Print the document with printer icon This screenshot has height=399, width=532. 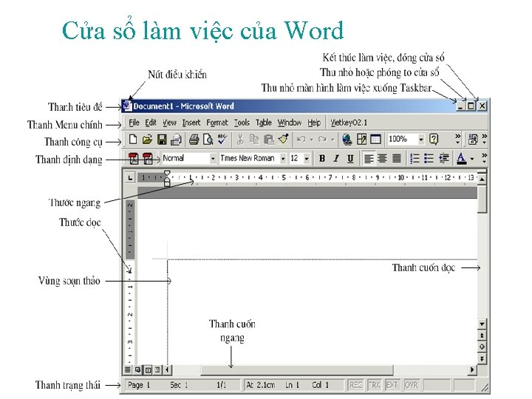click(194, 140)
